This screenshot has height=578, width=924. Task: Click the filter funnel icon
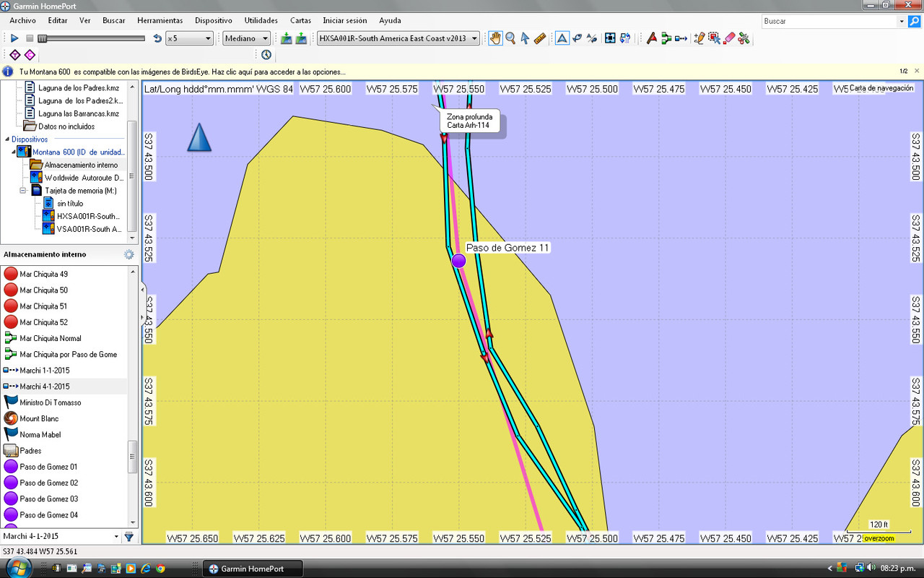click(x=129, y=537)
